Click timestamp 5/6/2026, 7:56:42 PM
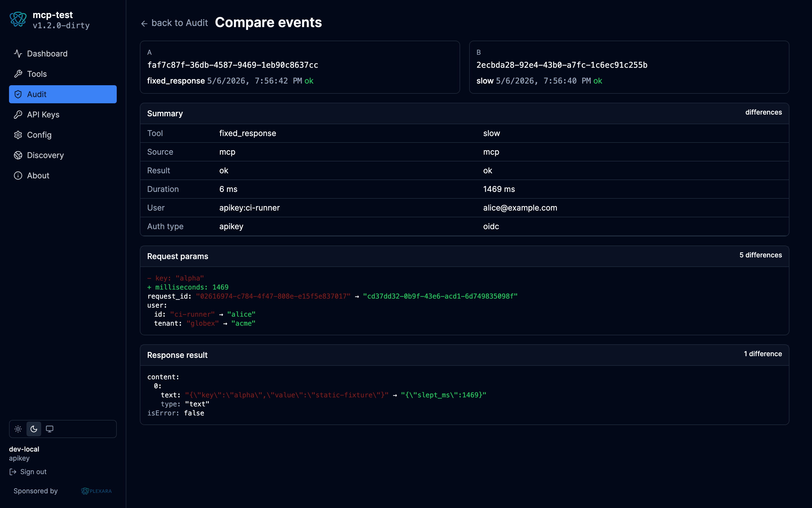The width and height of the screenshot is (812, 508). [255, 81]
